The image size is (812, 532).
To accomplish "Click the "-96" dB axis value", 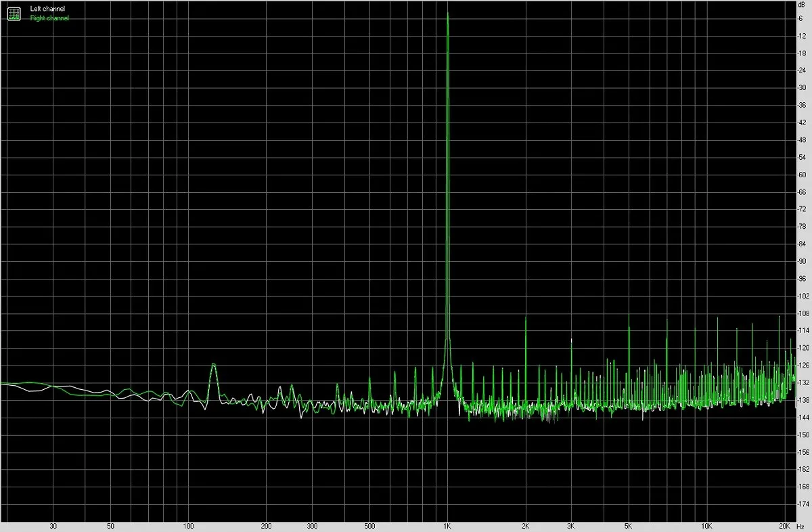I will point(802,279).
